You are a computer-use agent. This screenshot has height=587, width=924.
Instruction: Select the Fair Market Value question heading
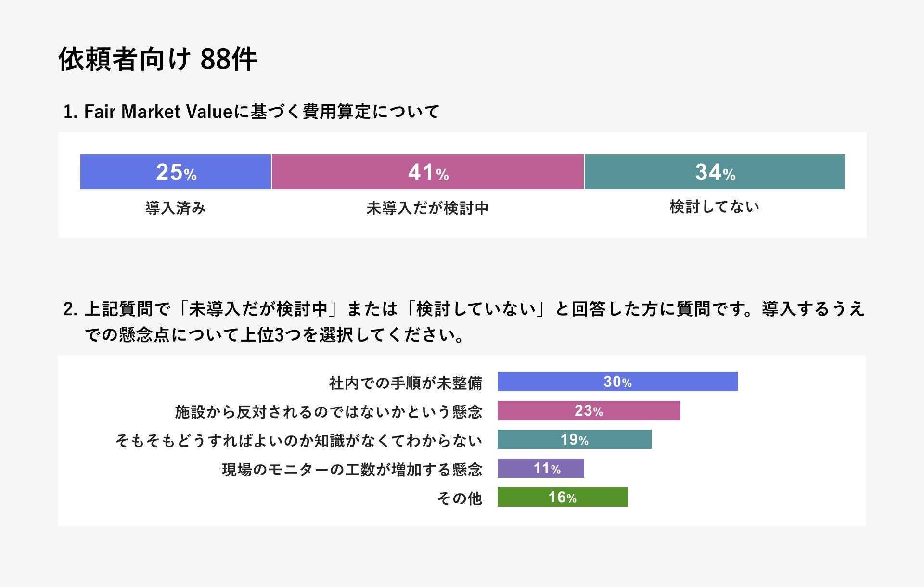[x=251, y=112]
